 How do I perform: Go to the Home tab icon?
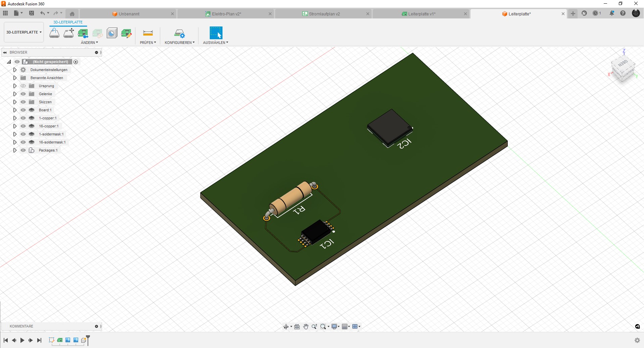click(72, 14)
